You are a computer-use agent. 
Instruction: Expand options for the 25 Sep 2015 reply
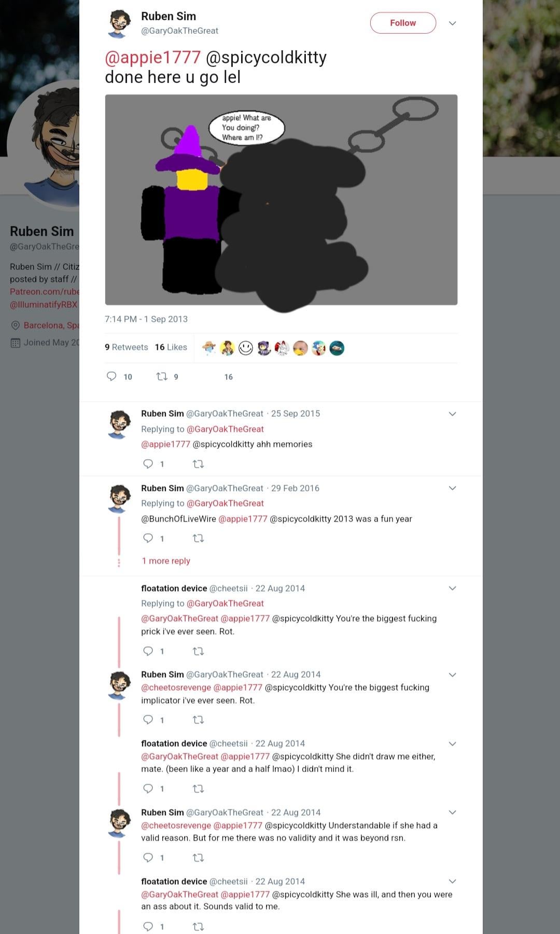click(452, 414)
